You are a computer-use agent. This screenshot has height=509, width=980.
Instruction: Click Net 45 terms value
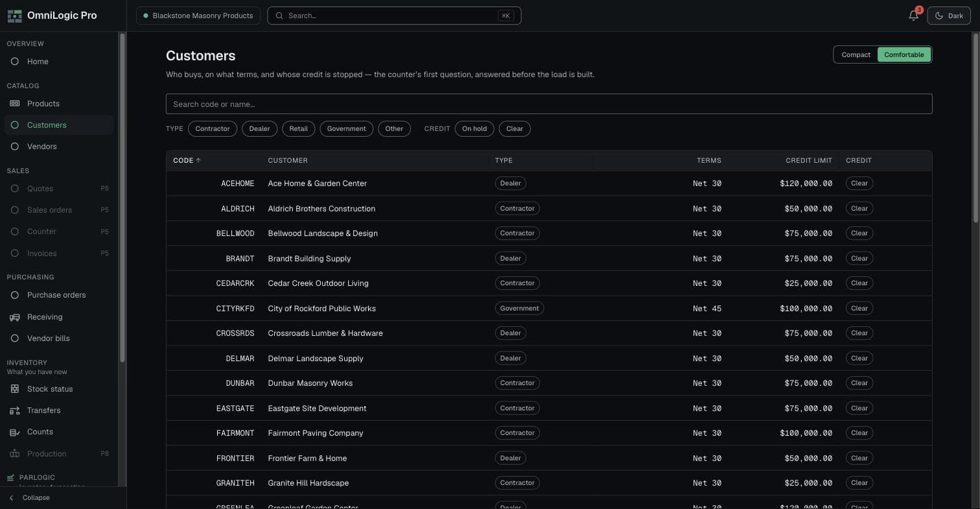(x=707, y=309)
